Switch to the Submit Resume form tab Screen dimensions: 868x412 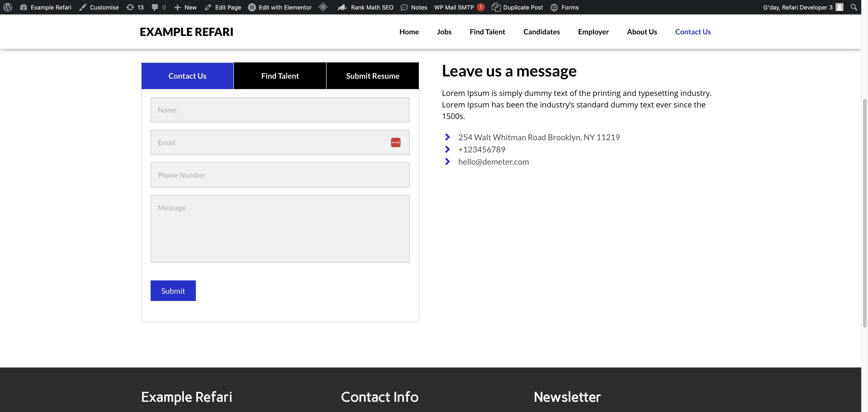tap(373, 76)
